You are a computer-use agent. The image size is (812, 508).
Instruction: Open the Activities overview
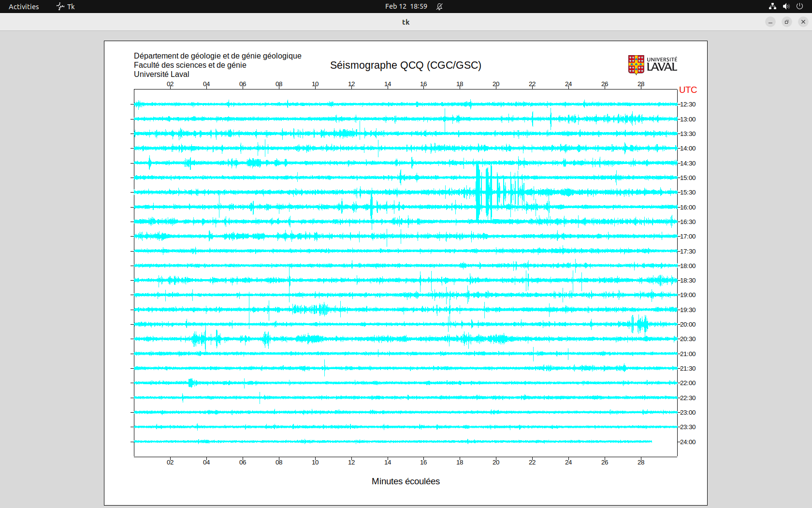(x=24, y=6)
